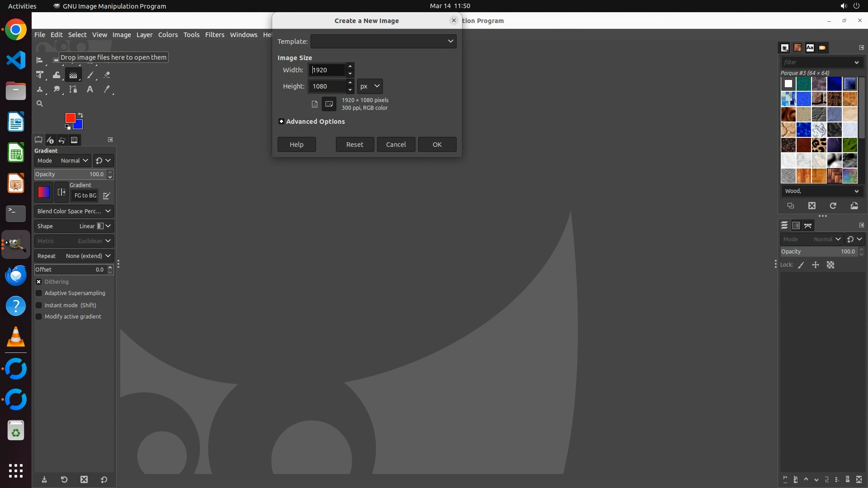This screenshot has height=488, width=868.
Task: Select the Paintbrush tool
Action: tap(90, 75)
